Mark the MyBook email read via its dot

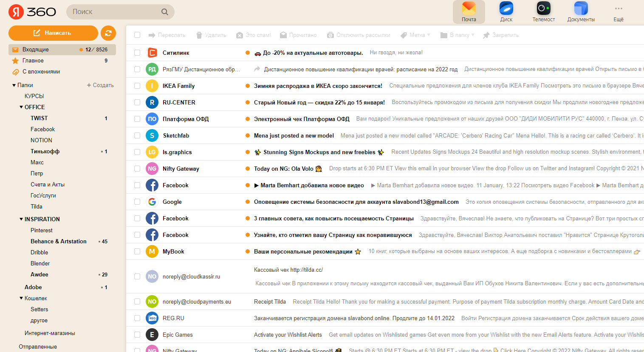tap(248, 251)
